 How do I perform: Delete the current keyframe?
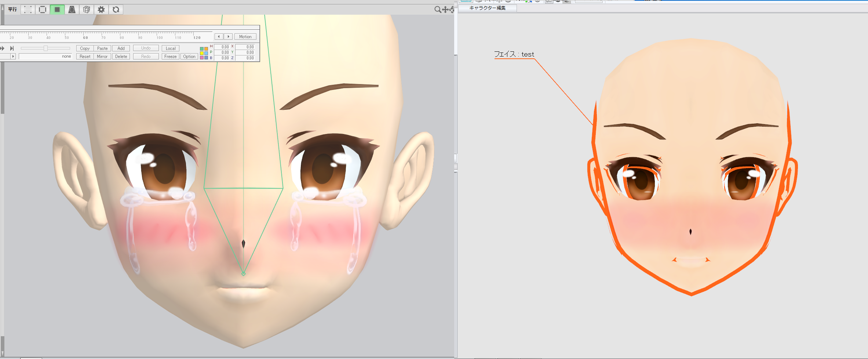click(x=121, y=57)
